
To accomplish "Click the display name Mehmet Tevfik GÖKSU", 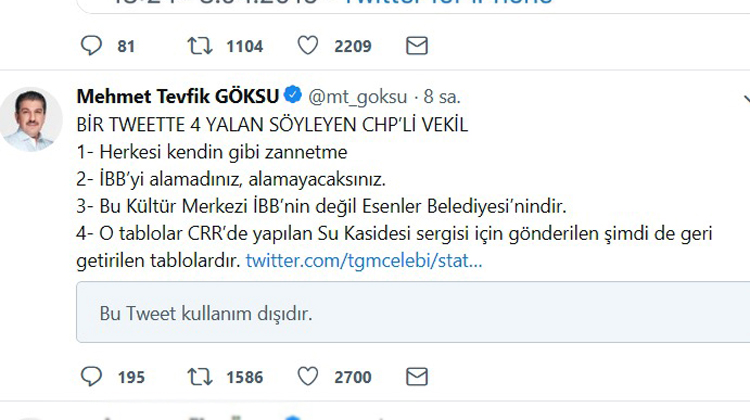I will pyautogui.click(x=179, y=97).
